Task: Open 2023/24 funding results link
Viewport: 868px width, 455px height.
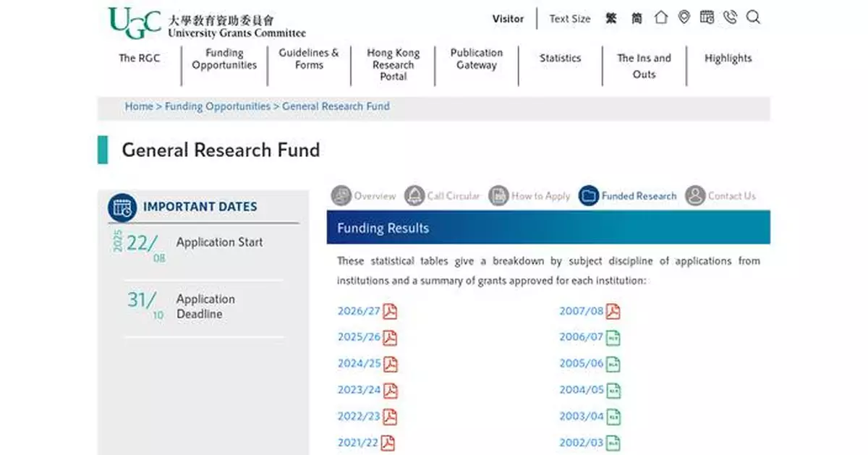Action: pyautogui.click(x=359, y=391)
